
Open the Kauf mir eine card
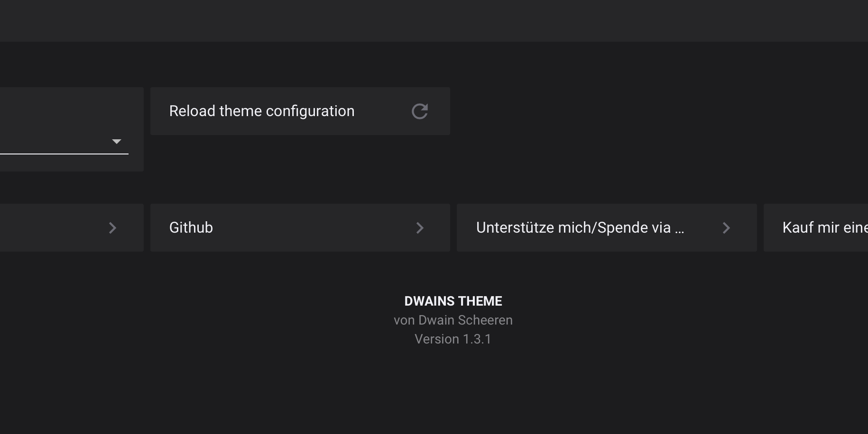click(824, 228)
